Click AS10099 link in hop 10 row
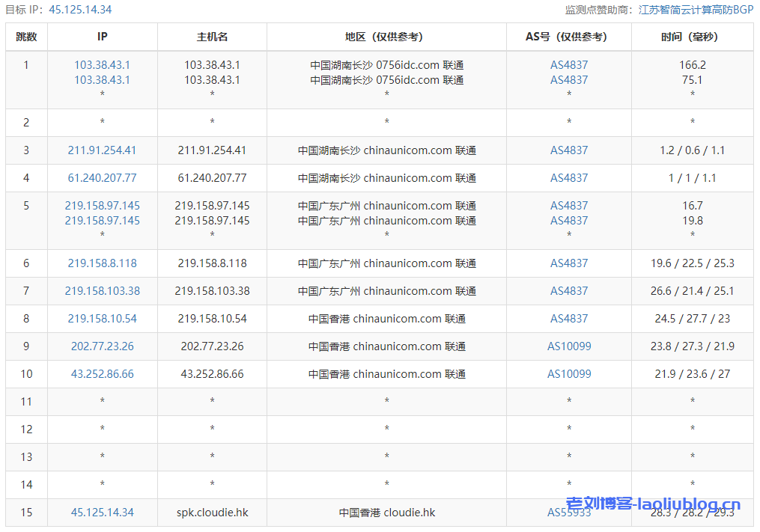 click(569, 374)
